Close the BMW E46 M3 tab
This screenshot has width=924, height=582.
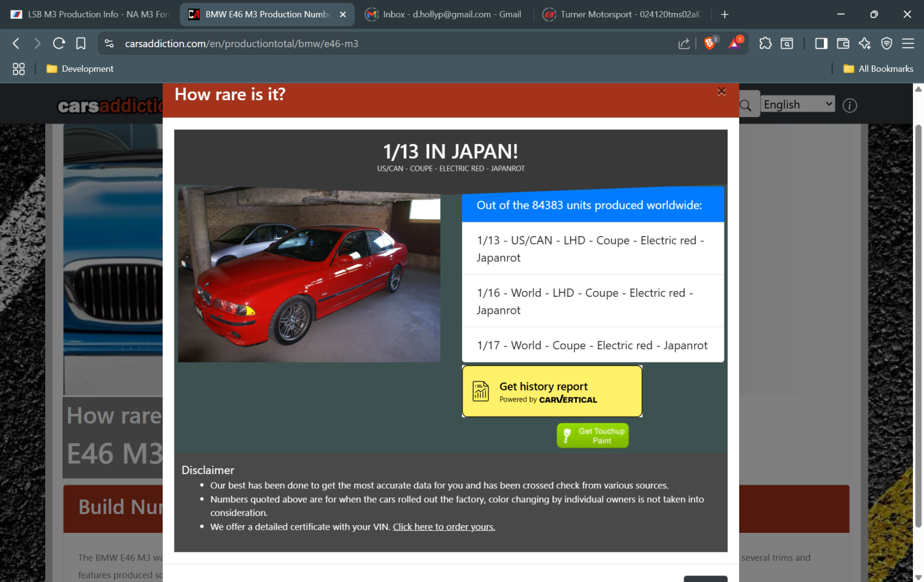[343, 14]
